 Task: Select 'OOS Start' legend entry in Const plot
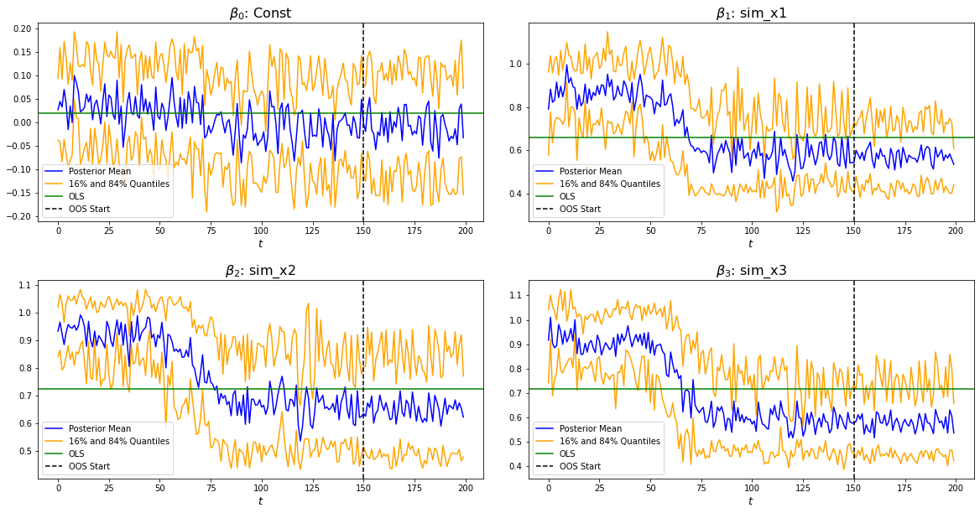pos(76,209)
